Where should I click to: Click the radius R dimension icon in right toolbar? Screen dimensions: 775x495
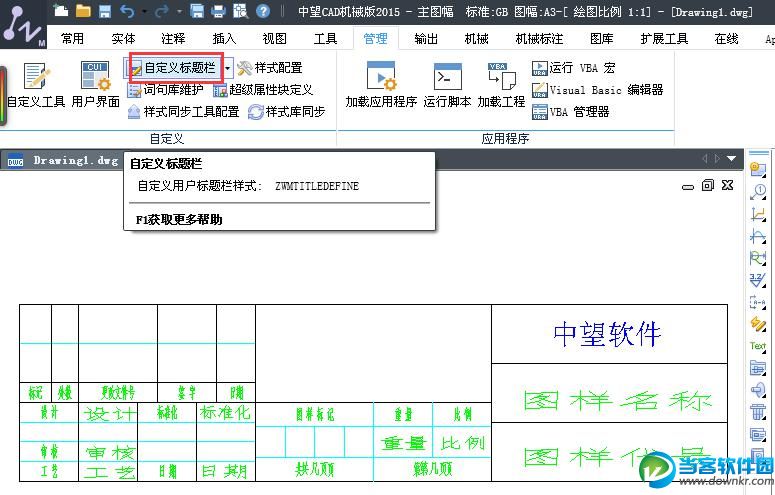click(x=758, y=258)
